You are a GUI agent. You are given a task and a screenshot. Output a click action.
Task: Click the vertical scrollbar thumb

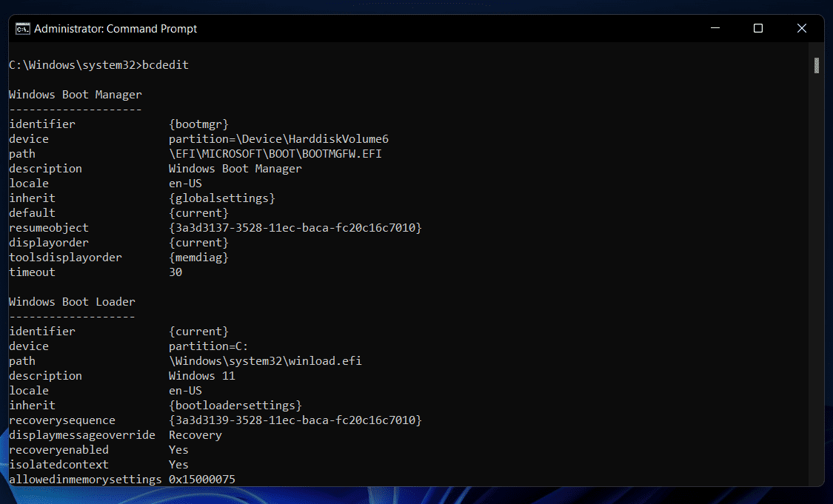click(x=816, y=65)
